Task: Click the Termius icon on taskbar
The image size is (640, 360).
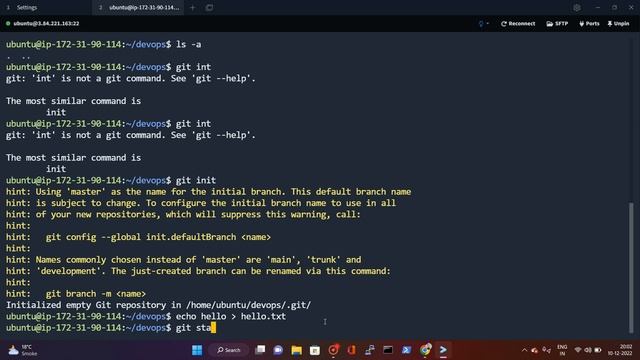Action: point(443,350)
